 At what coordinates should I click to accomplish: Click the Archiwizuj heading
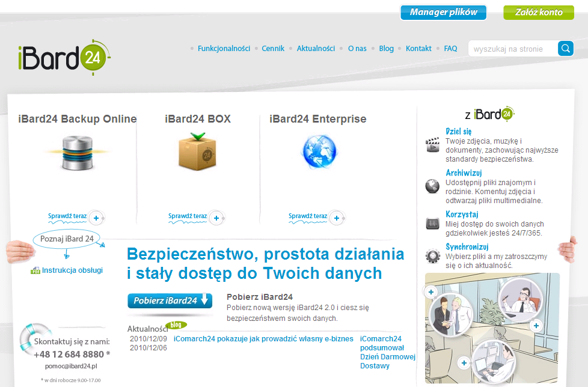click(464, 172)
